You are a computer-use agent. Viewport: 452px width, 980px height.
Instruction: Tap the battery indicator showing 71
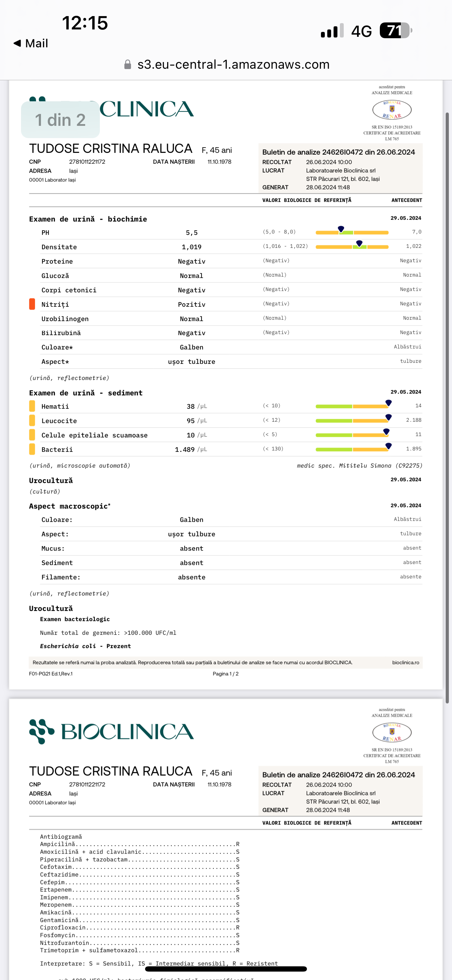[x=396, y=30]
